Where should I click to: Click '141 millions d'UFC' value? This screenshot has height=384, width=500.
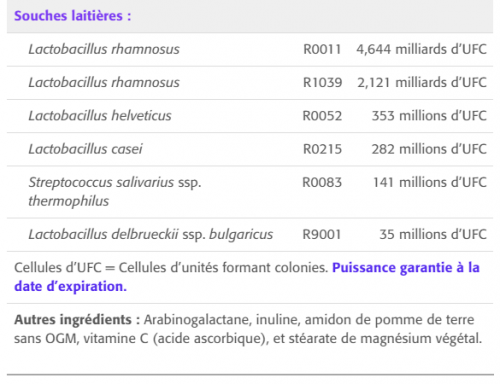(x=430, y=182)
